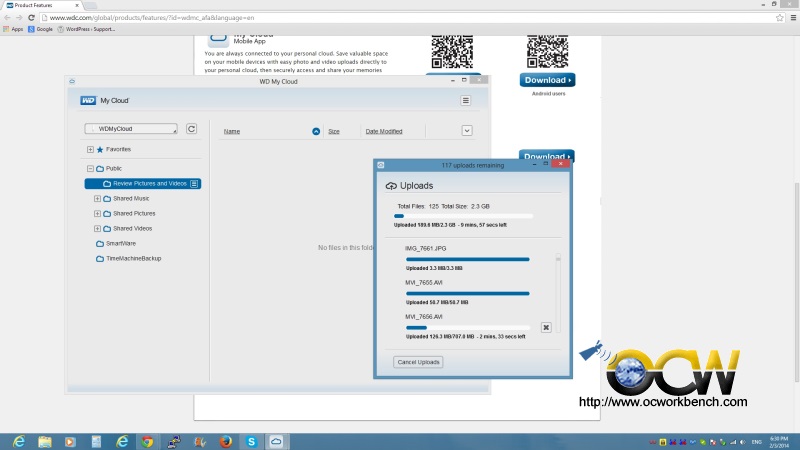Open the Chrome menu

coord(793,17)
